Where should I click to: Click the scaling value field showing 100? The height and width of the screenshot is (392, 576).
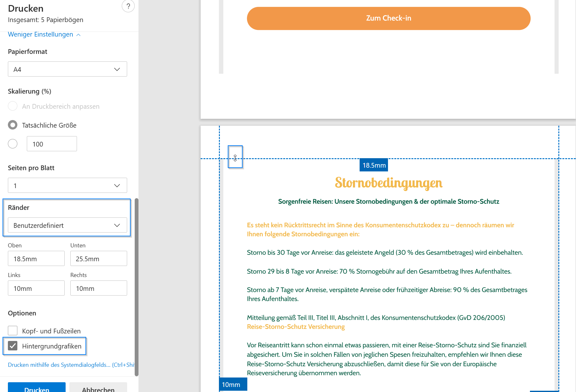(x=52, y=144)
